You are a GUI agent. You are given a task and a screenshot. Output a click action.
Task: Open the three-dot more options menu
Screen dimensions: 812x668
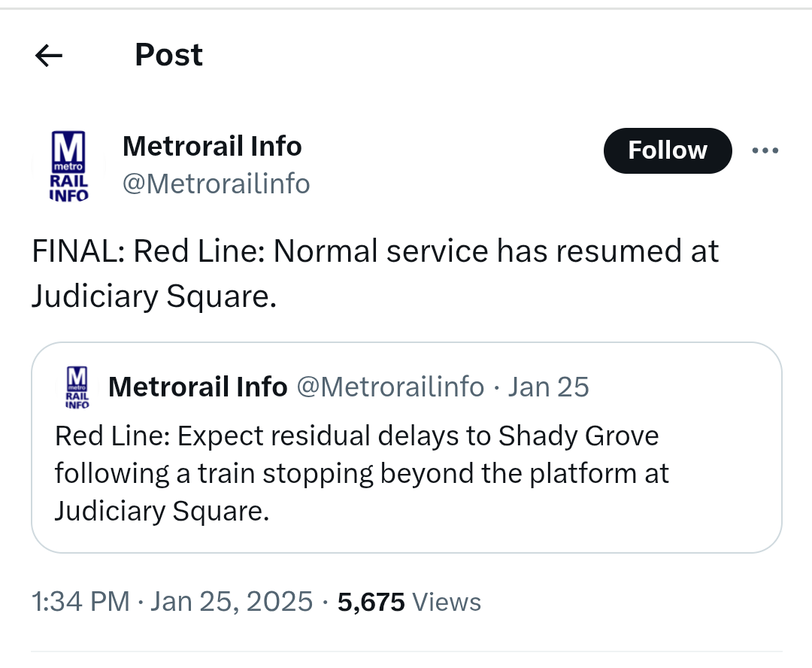[x=765, y=150]
